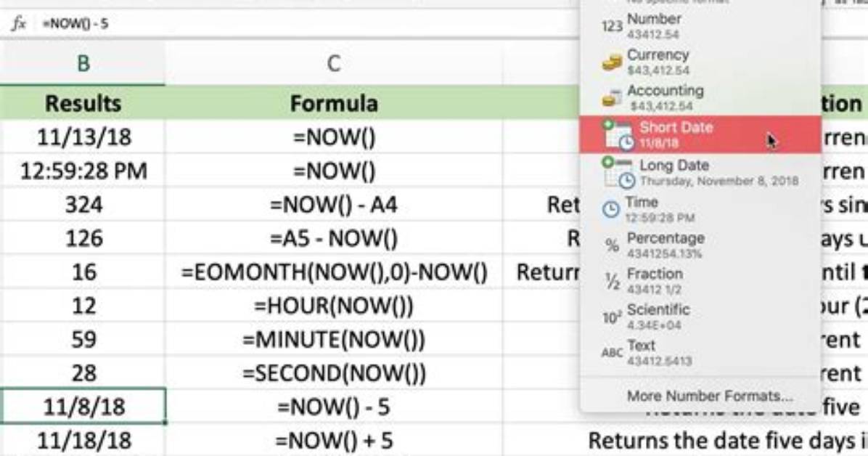Screen dimensions: 868x456
Task: Click the Percentage symbol icon
Action: tap(612, 245)
